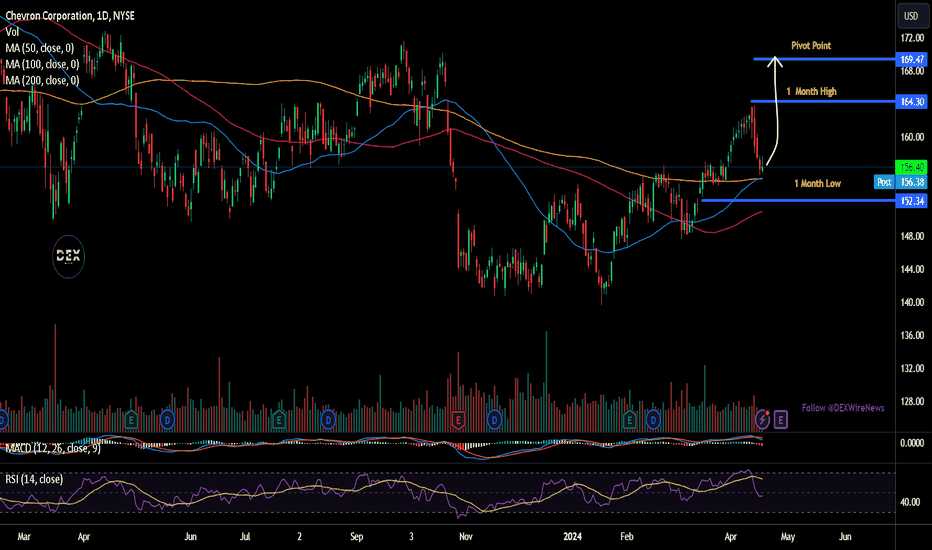Click the Chevron Corporation symbol title

pyautogui.click(x=70, y=16)
